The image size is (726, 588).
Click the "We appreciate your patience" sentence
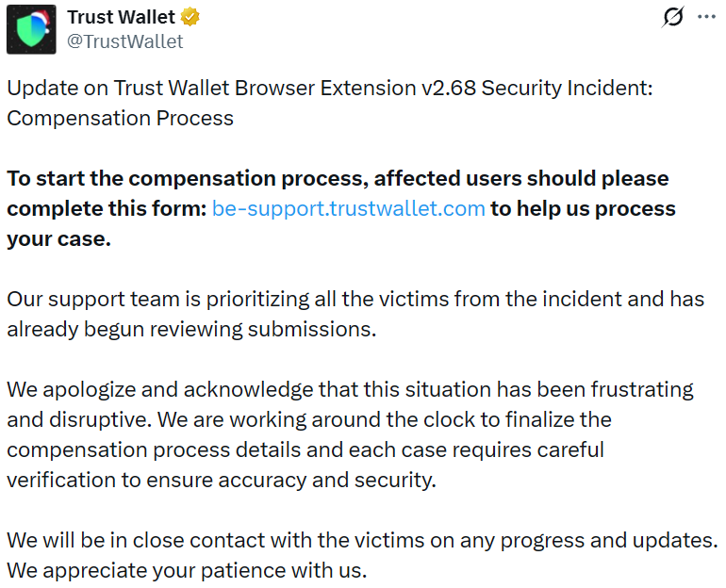[x=186, y=570]
